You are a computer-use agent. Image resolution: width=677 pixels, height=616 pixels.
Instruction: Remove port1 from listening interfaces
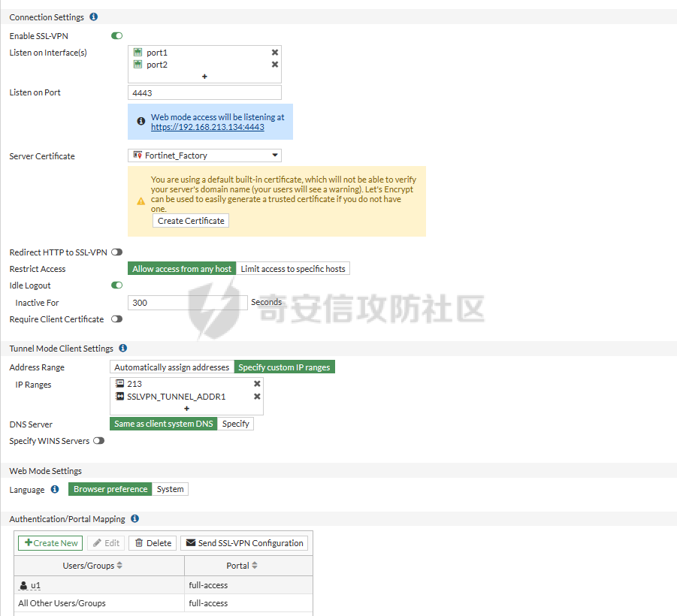(274, 53)
